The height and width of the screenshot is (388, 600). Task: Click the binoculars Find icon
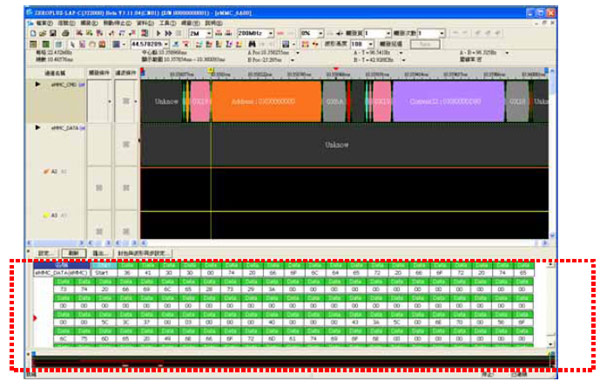[x=251, y=44]
